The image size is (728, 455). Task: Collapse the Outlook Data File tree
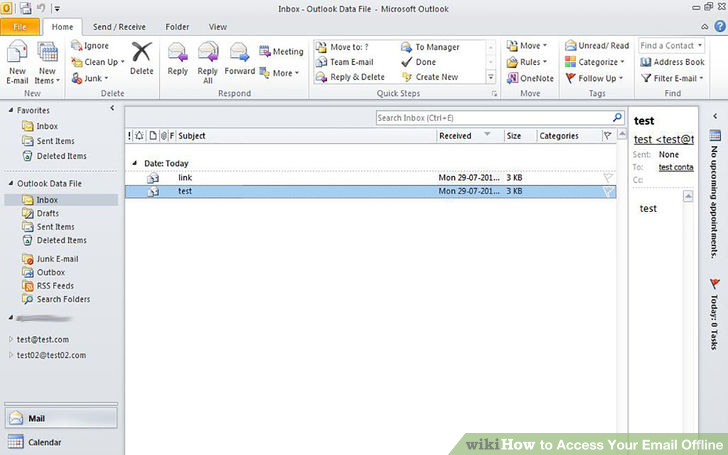[11, 183]
